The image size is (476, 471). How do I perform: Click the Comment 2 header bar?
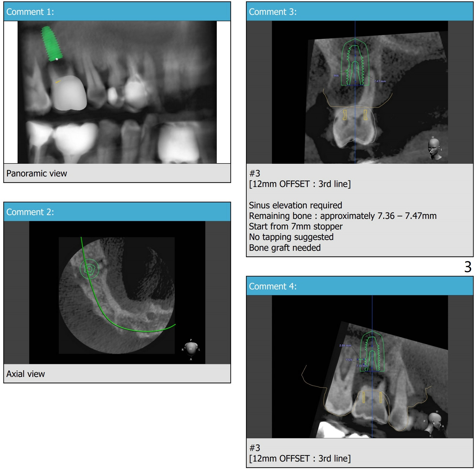[117, 212]
